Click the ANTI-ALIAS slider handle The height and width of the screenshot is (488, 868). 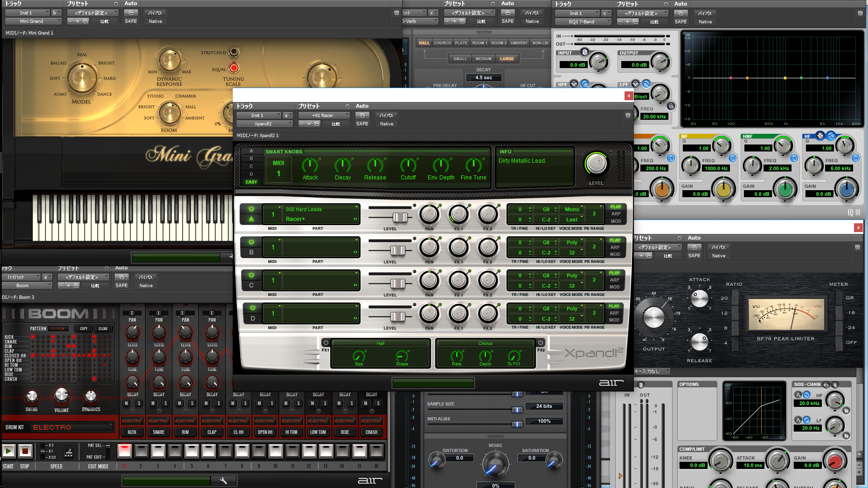coord(517,424)
